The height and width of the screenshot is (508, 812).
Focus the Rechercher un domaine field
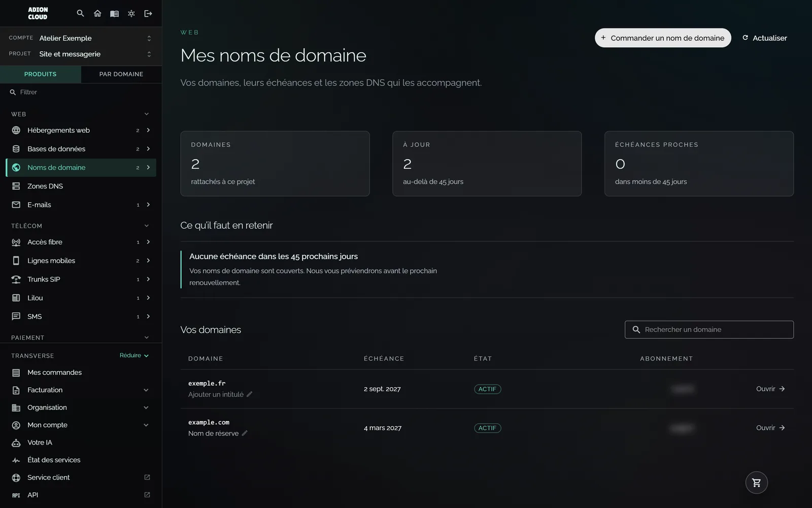[709, 330]
